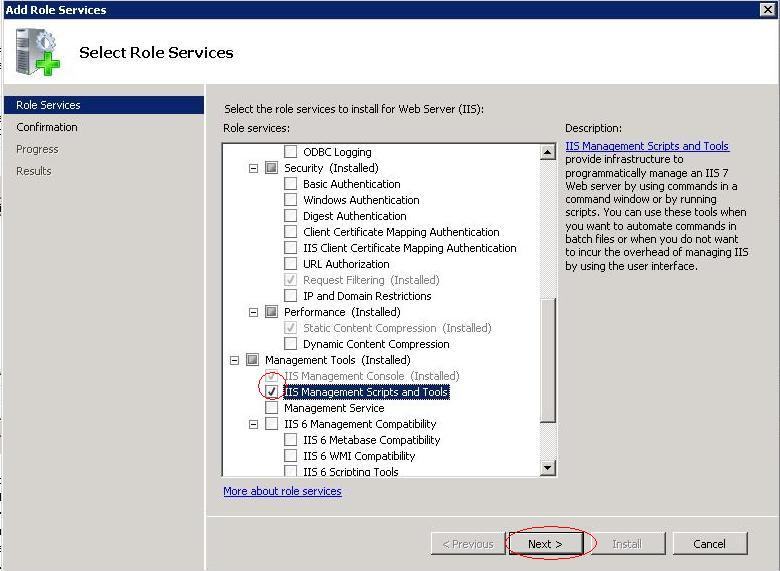The height and width of the screenshot is (571, 780).
Task: Close the Add Role Services window
Action: tap(768, 9)
